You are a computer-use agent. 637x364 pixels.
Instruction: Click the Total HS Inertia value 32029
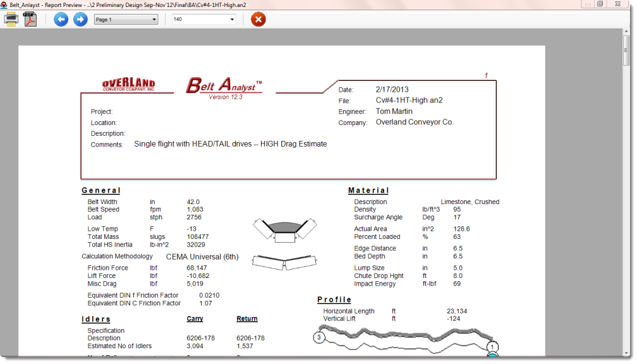[196, 245]
